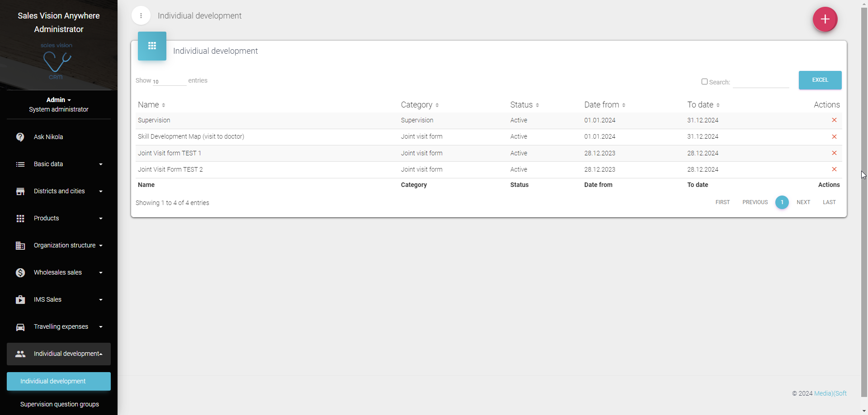The image size is (868, 415).
Task: Click the Travelling expenses car icon
Action: [20, 327]
